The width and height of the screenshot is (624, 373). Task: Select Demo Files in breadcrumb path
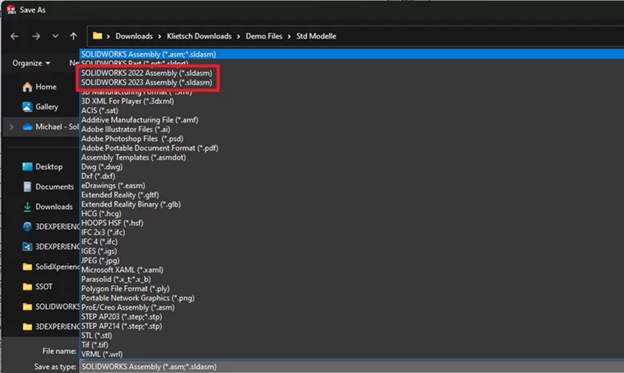(264, 36)
